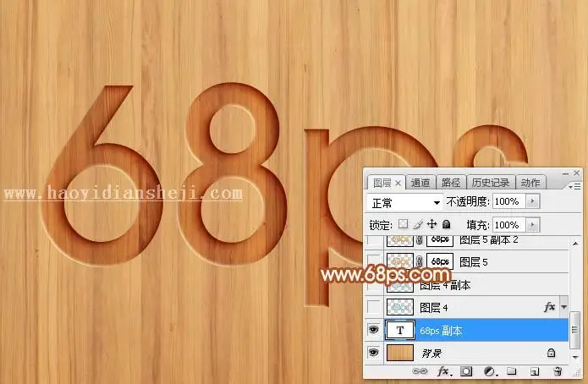Image resolution: width=588 pixels, height=384 pixels.
Task: Lock image pixels with brush icon
Action: pos(418,224)
